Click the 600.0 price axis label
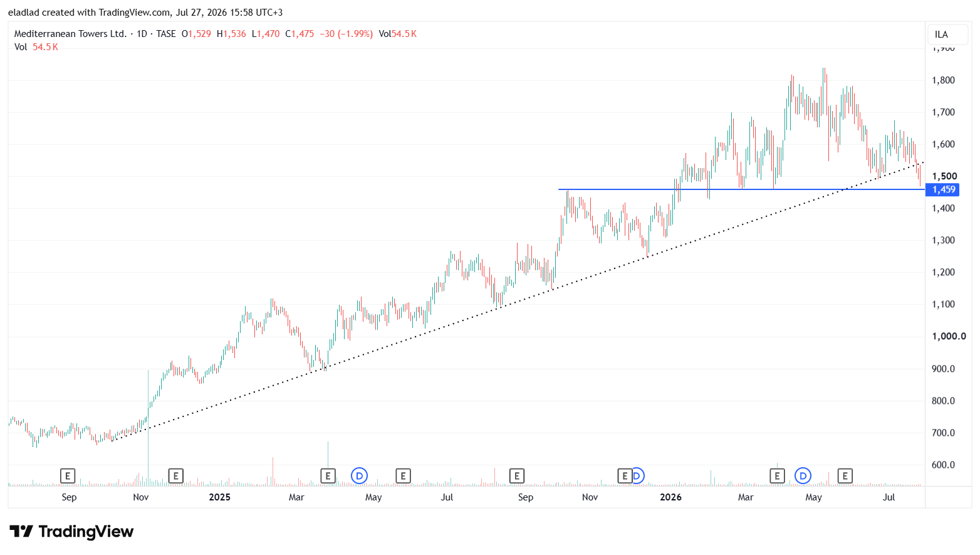The height and width of the screenshot is (555, 980). pos(943,465)
